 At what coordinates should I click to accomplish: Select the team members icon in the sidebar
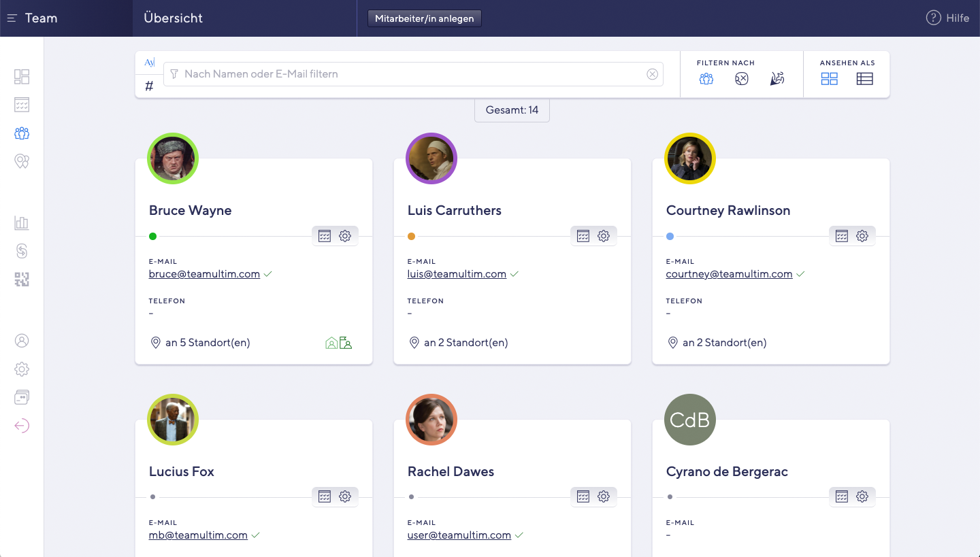pos(22,133)
